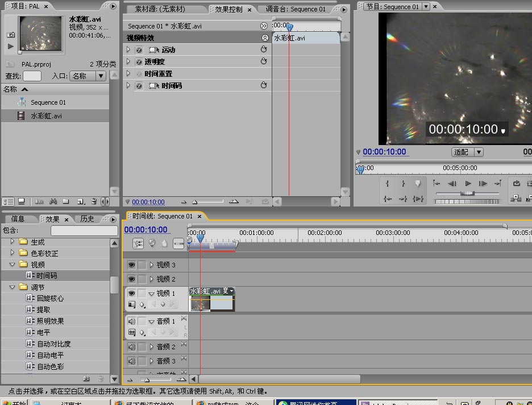
Task: Select the 时间线 Sequence 01 tab
Action: pyautogui.click(x=163, y=216)
